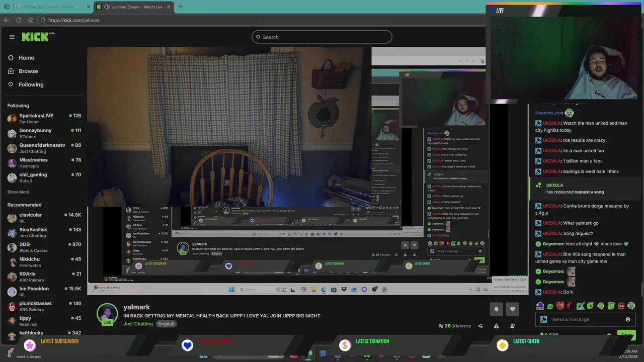Expand Following list with Show More
The width and height of the screenshot is (644, 362).
coord(18,192)
